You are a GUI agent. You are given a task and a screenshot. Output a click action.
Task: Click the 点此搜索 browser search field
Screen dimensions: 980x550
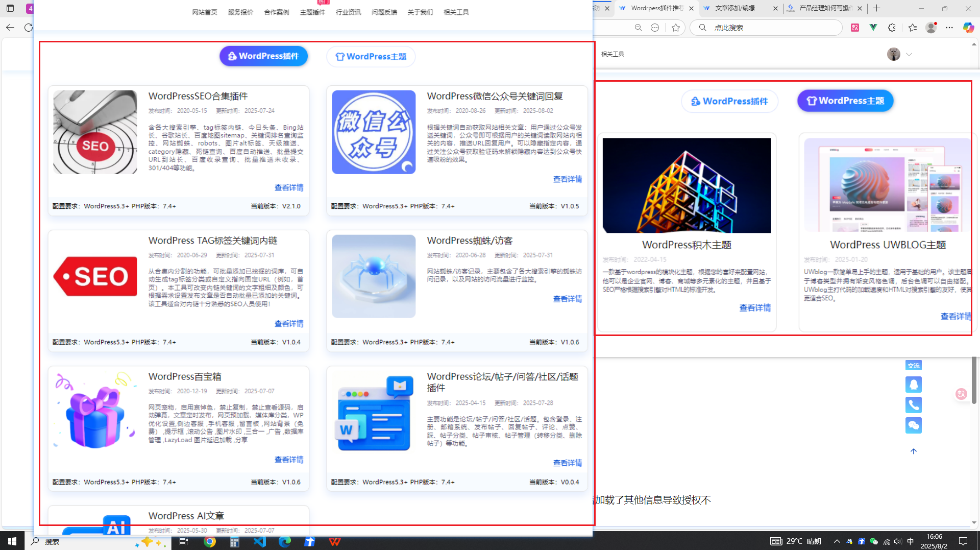click(766, 28)
